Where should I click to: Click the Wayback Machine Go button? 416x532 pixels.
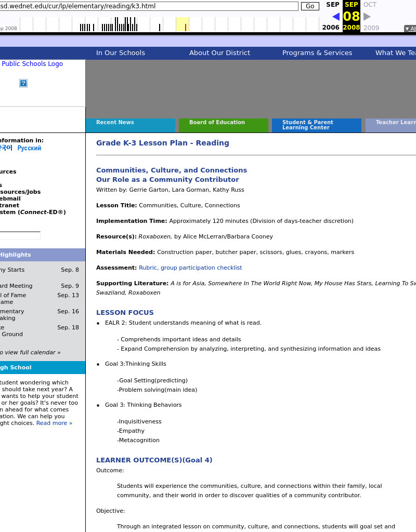(x=310, y=6)
